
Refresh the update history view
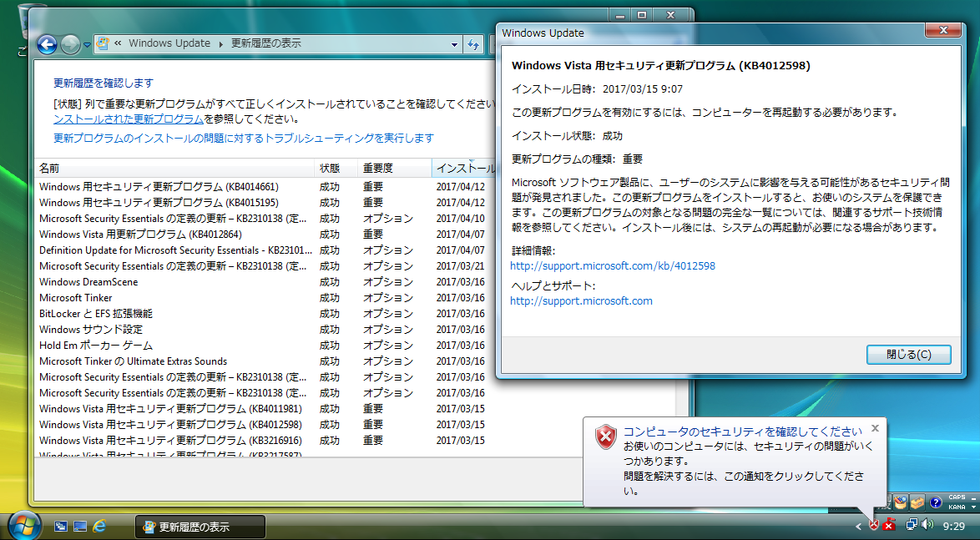tap(474, 43)
